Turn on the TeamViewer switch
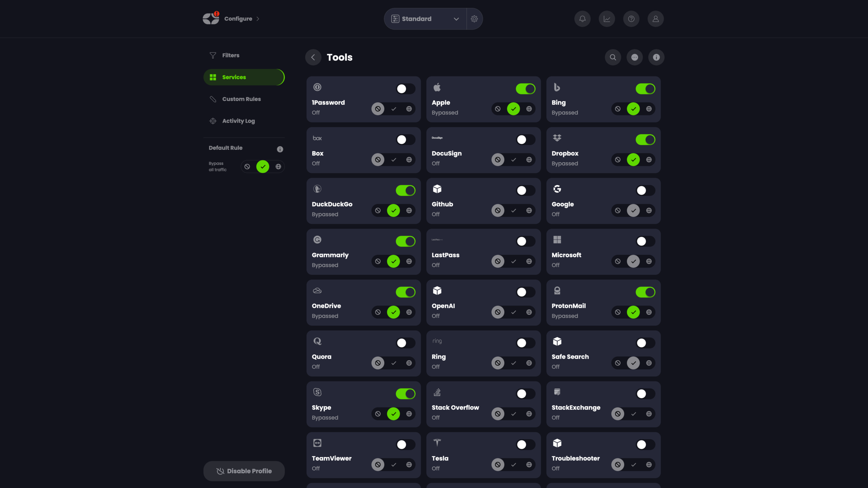Viewport: 868px width, 488px height. [x=406, y=445]
